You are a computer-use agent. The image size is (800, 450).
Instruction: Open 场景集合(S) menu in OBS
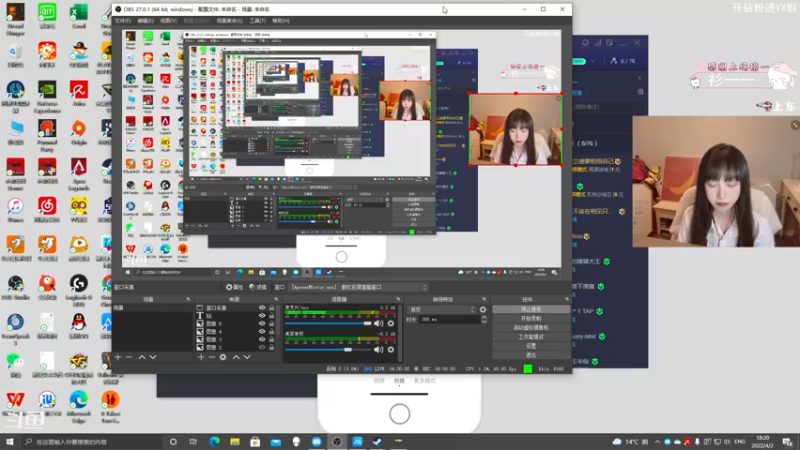tap(230, 21)
